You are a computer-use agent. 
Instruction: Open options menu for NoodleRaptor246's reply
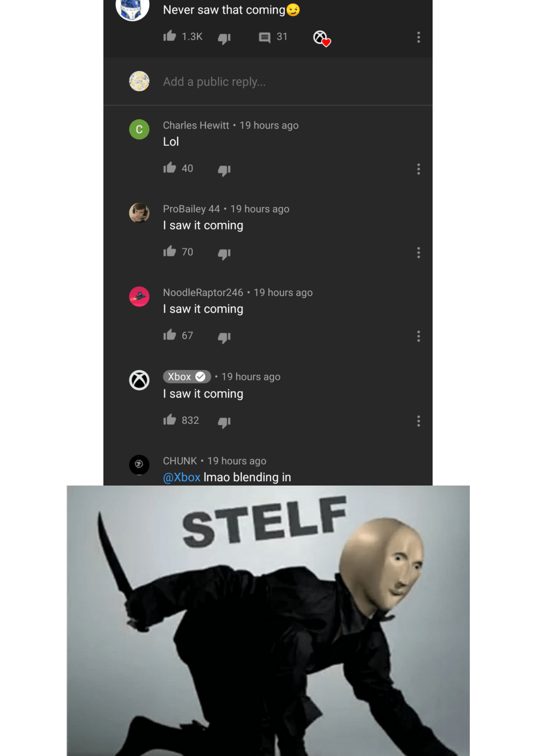click(x=418, y=336)
